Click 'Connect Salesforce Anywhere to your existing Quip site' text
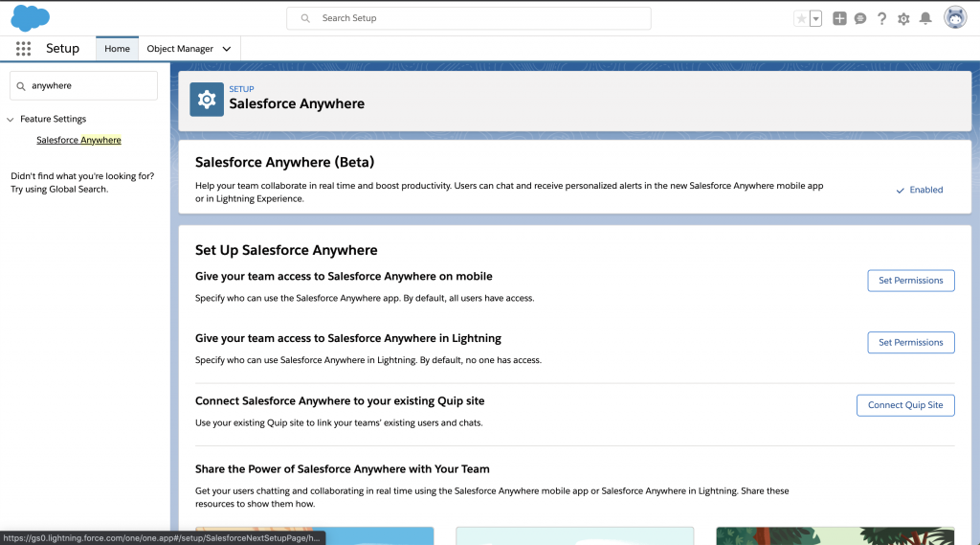The image size is (980, 545). 340,401
